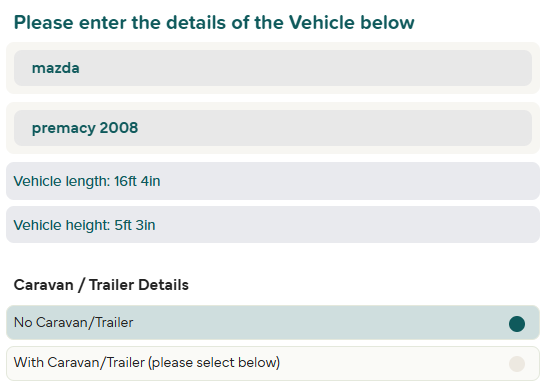Click the 'Vehicle length:' label

(62, 181)
